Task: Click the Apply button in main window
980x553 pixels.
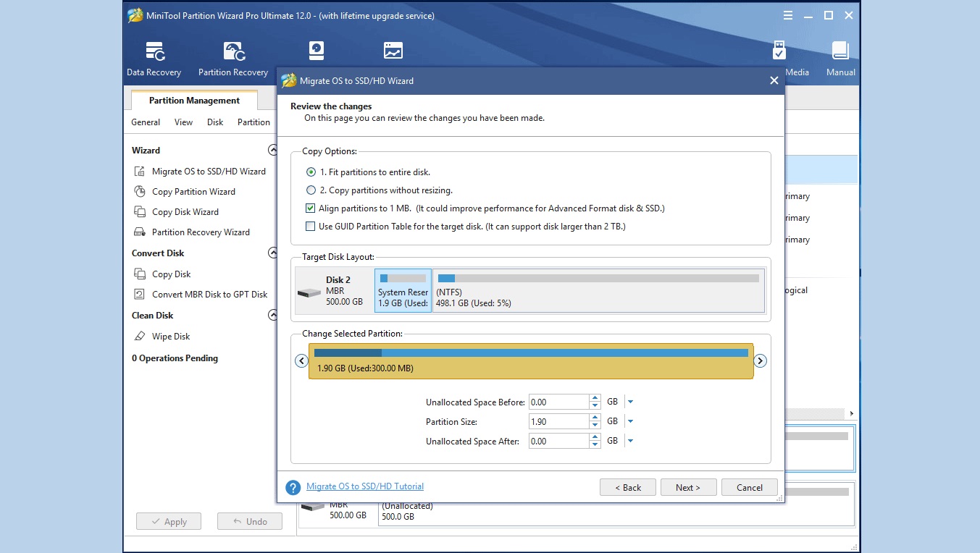Action: tap(169, 521)
